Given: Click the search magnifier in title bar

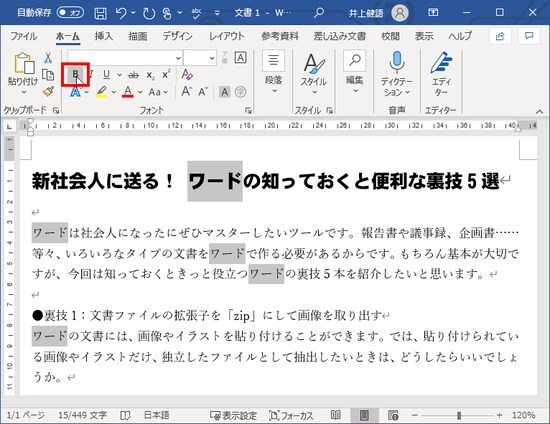Looking at the screenshot, I should pyautogui.click(x=319, y=13).
